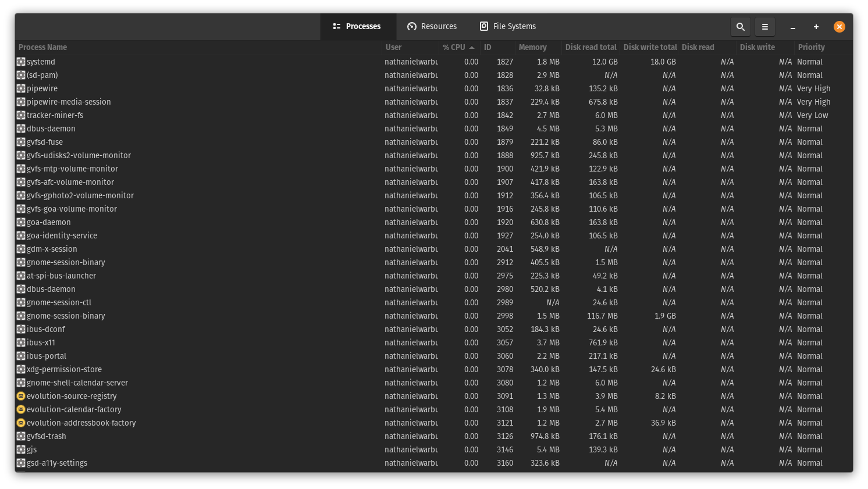868x489 pixels.
Task: Sort processes by the Memory column
Action: click(531, 47)
